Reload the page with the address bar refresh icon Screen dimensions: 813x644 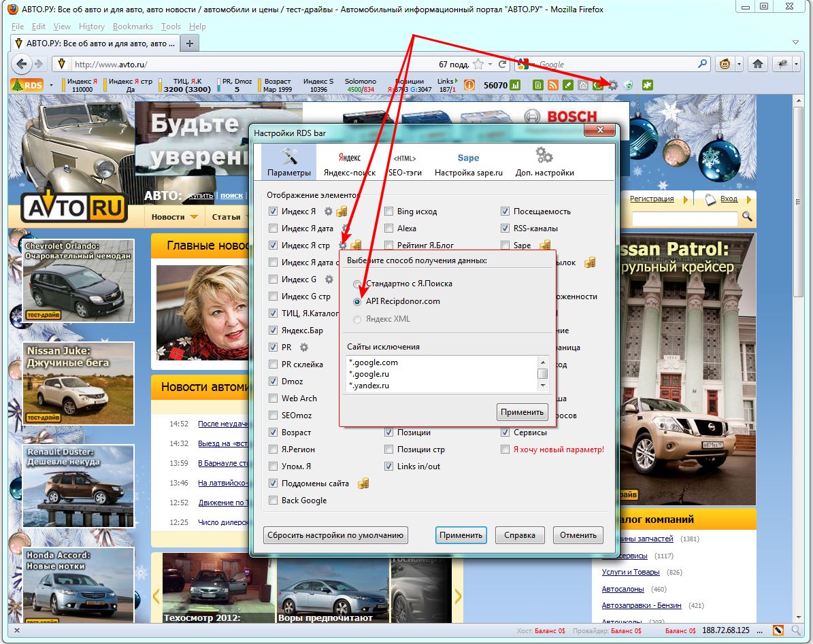503,64
